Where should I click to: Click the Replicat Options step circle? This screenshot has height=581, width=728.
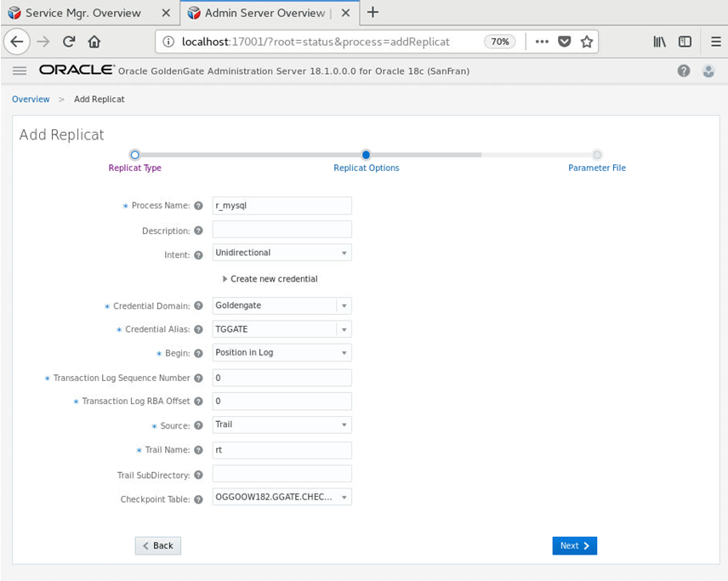[366, 155]
